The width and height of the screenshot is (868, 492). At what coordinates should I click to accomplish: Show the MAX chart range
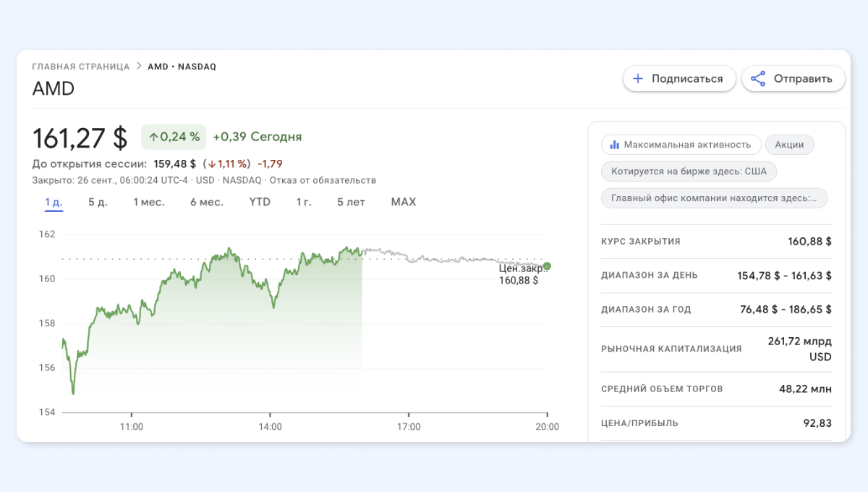click(404, 202)
